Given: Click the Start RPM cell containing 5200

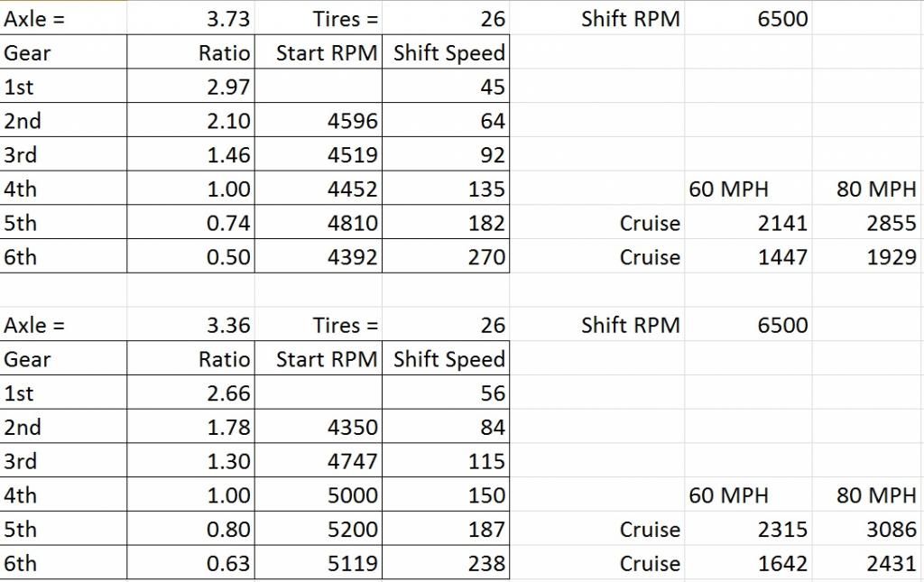Looking at the screenshot, I should click(x=354, y=530).
